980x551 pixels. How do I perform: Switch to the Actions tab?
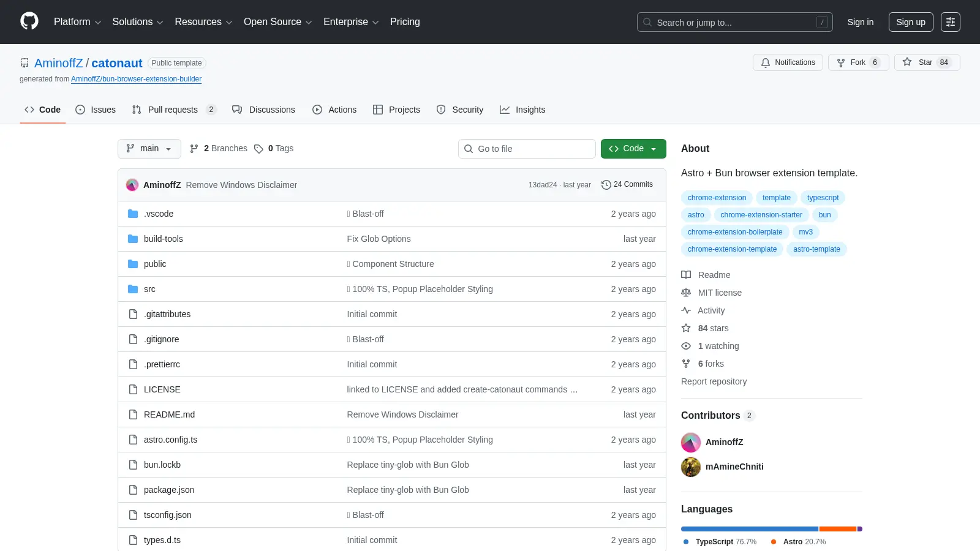tap(334, 110)
